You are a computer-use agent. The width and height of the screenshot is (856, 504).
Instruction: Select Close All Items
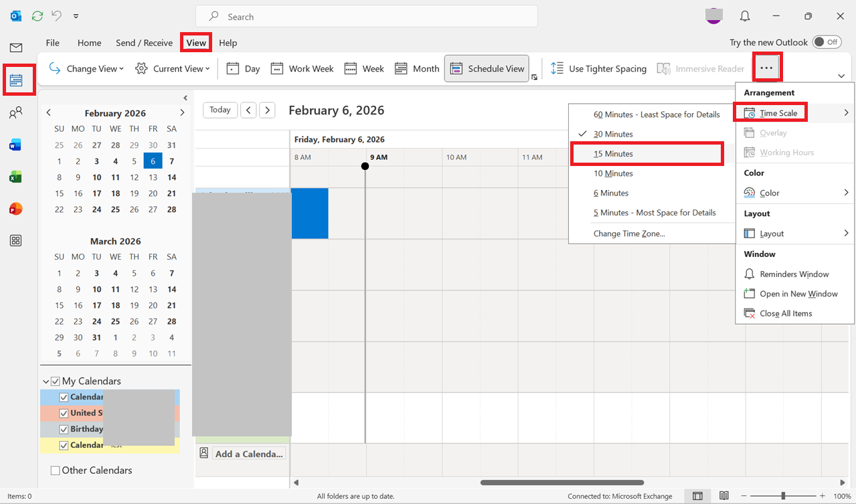click(795, 313)
